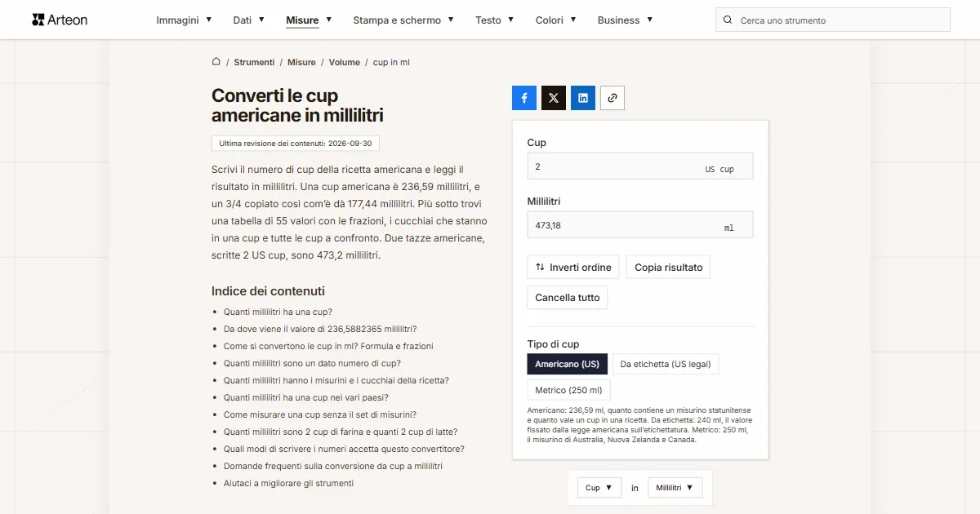The height and width of the screenshot is (514, 980).
Task: Click the Arteon logo
Action: pyautogui.click(x=60, y=20)
